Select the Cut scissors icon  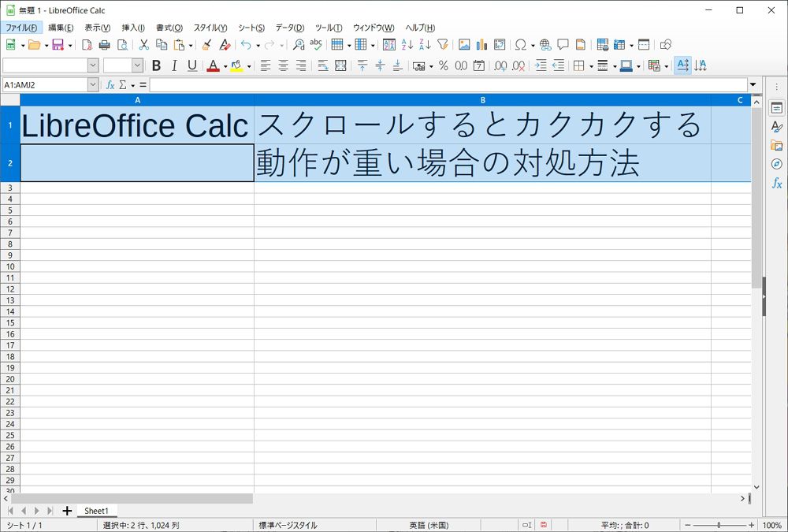tap(144, 45)
